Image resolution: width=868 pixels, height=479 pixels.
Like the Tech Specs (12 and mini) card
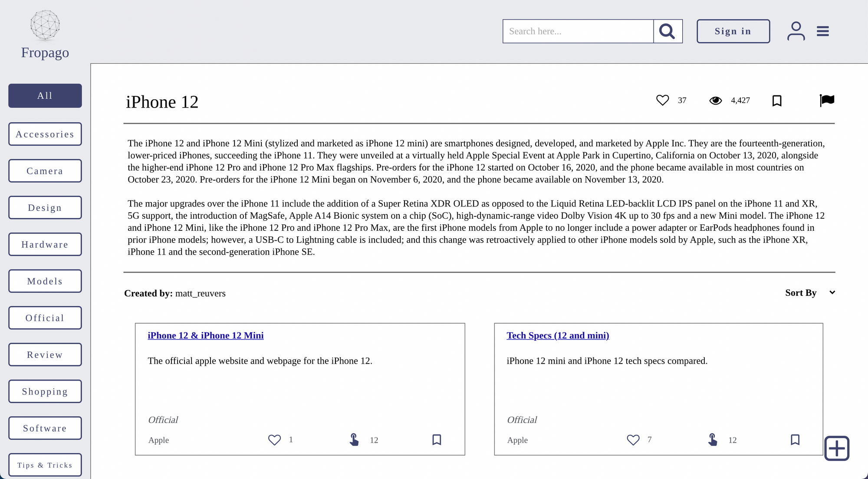point(633,440)
